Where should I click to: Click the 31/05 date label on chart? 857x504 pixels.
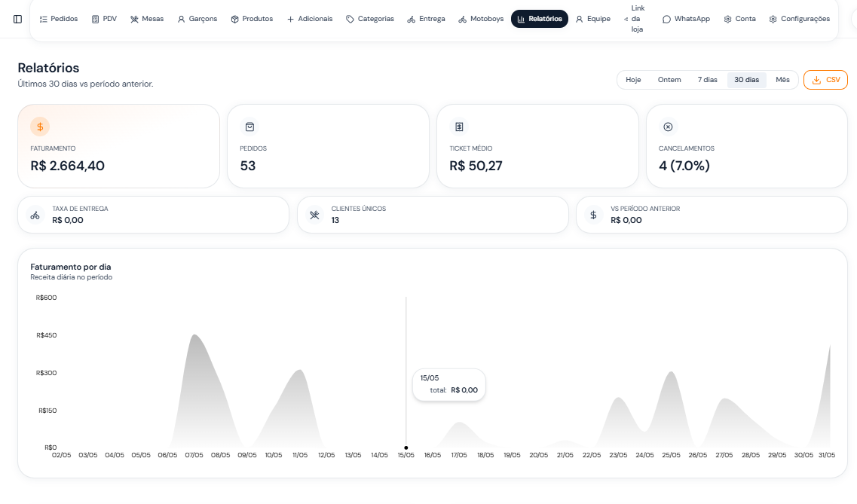[826, 455]
